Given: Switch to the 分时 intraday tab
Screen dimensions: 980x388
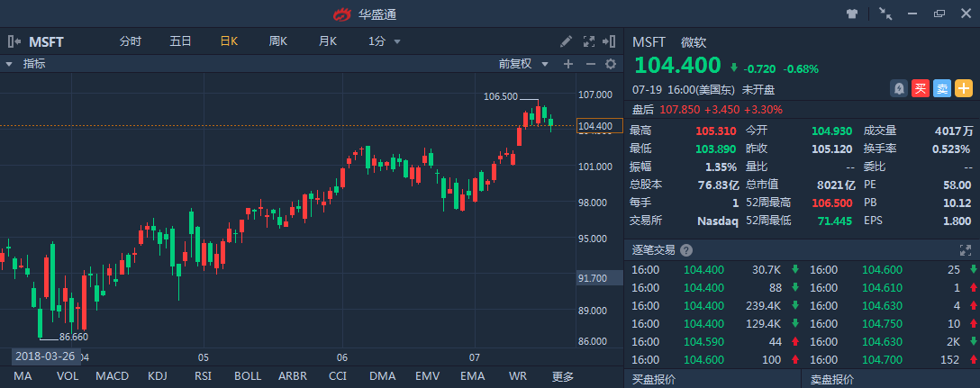Looking at the screenshot, I should click(131, 41).
